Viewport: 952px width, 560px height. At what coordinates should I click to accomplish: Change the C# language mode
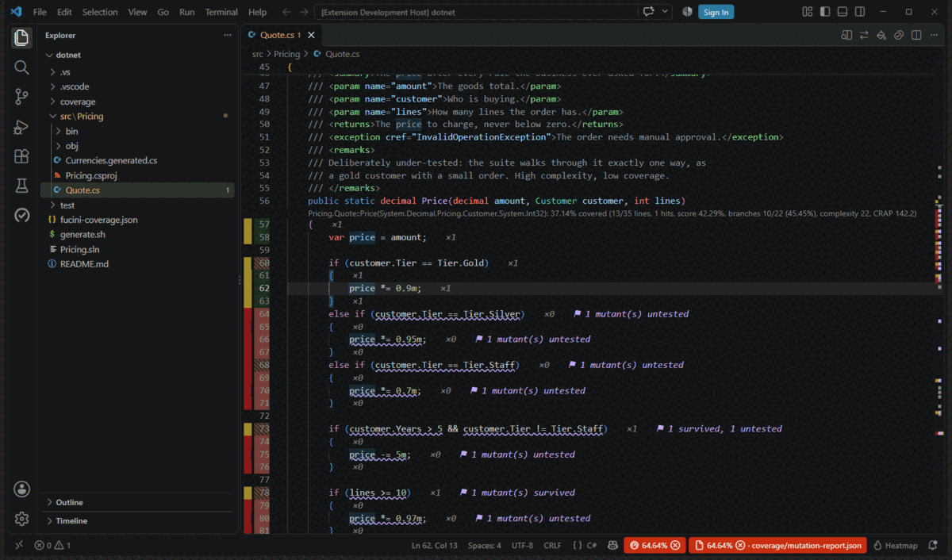click(591, 546)
